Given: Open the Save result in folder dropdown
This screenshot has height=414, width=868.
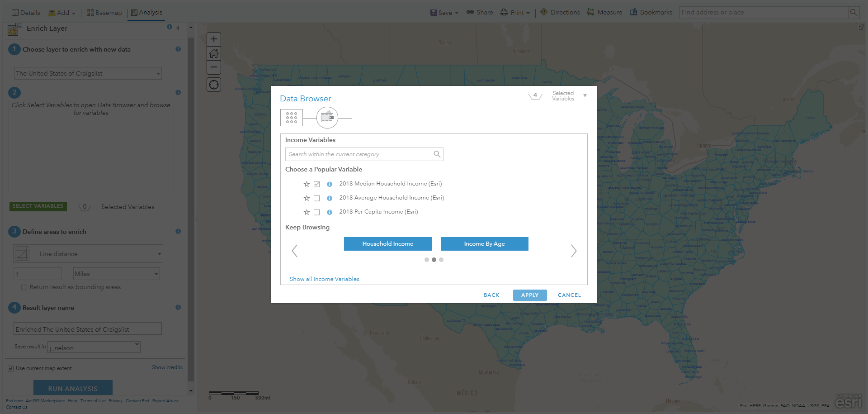Looking at the screenshot, I should point(94,347).
